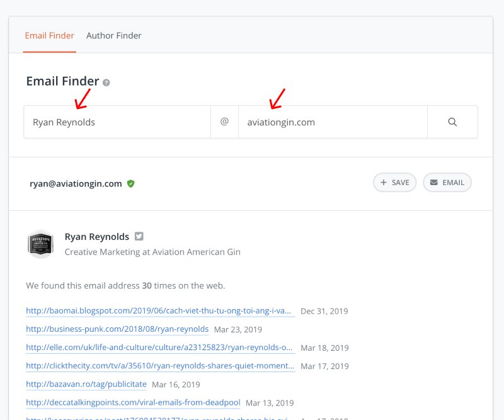
Task: Click the Email Finder heading
Action: (62, 81)
